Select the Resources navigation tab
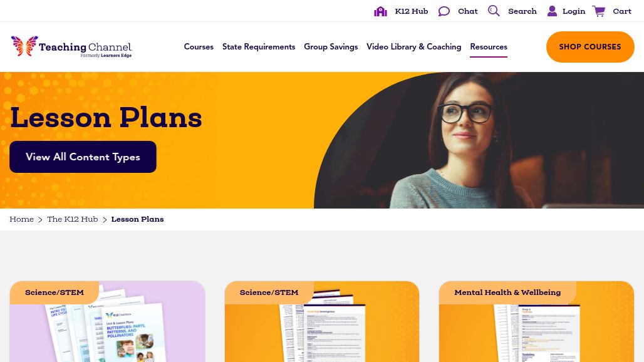The image size is (644, 362). pos(489,47)
